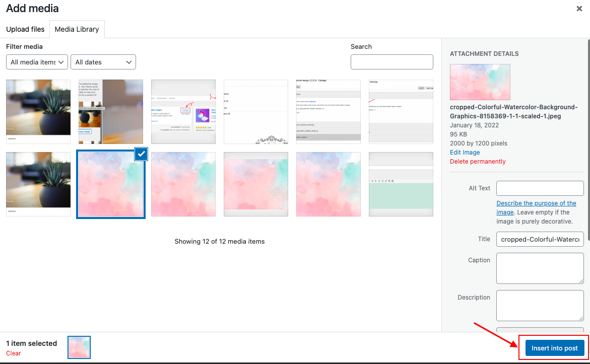Screen dimensions: 590x364
Task: Open the All dates filter dropdown
Action: [103, 62]
